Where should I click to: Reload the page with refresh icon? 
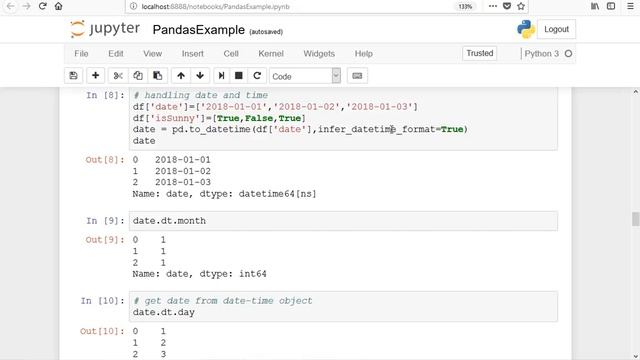[x=42, y=7]
